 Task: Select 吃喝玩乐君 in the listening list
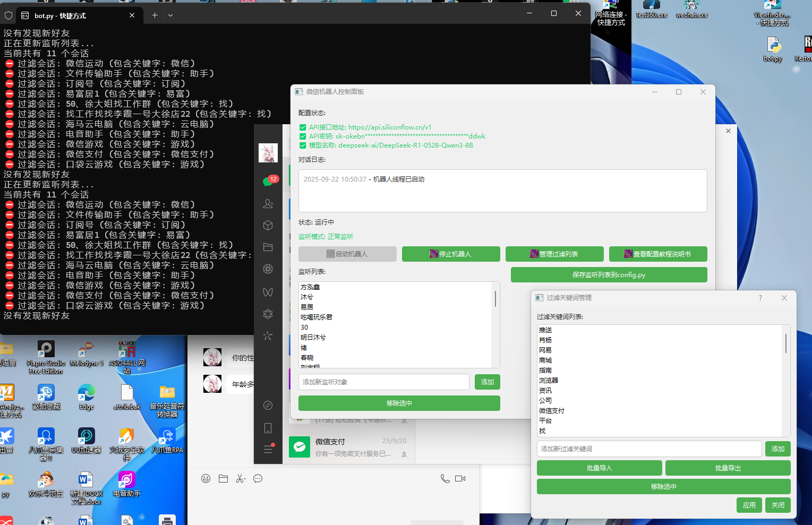(317, 317)
